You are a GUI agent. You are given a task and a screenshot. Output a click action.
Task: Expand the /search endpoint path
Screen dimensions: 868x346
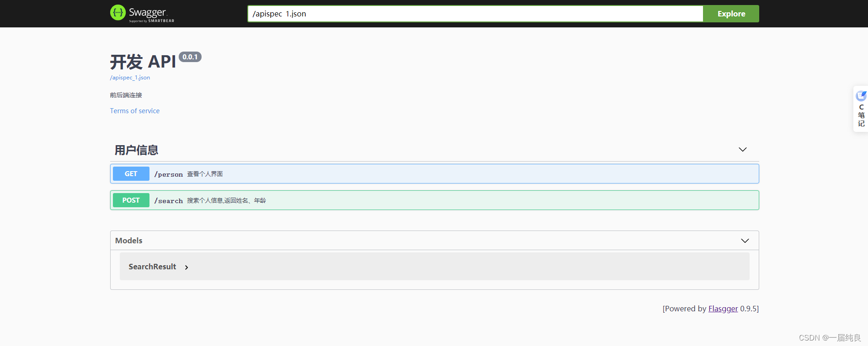(x=169, y=201)
